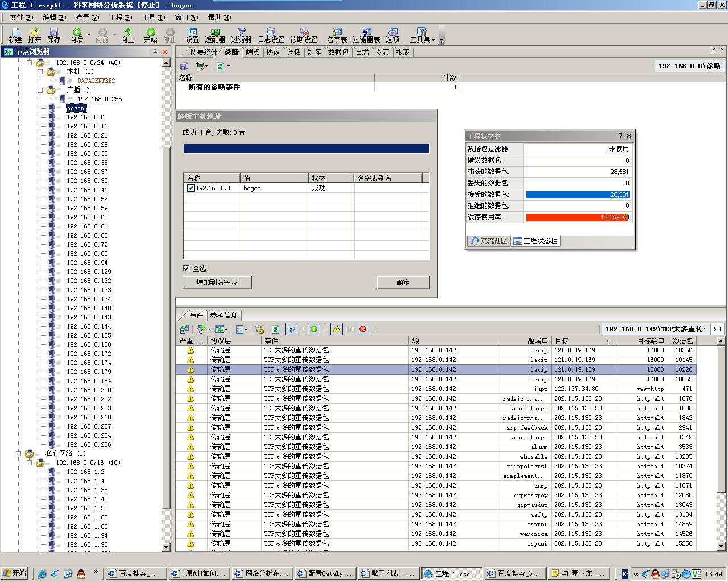Toggle the 全选 (Select all) checkbox
The height and width of the screenshot is (582, 728).
pos(186,268)
